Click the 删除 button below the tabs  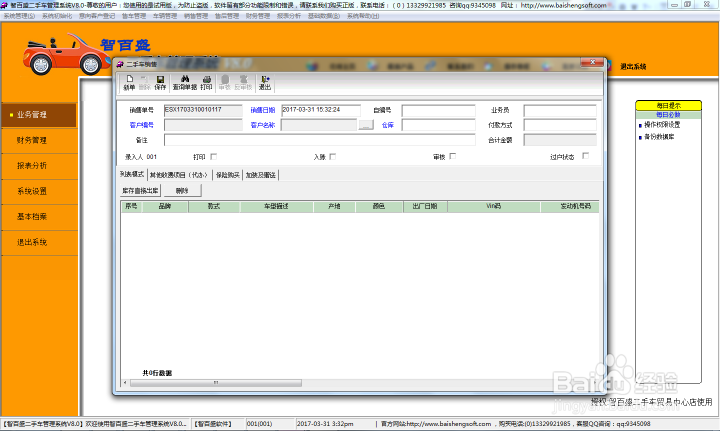point(182,190)
